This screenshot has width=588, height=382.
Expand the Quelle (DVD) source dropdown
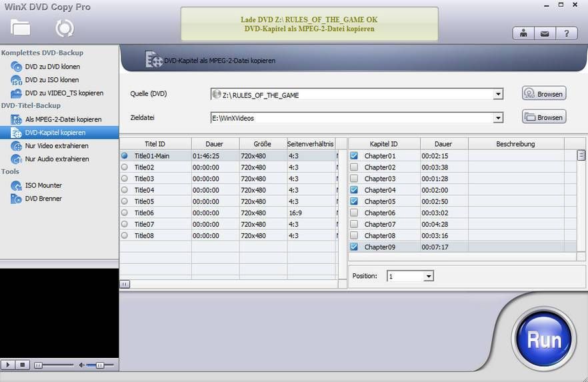click(x=498, y=94)
